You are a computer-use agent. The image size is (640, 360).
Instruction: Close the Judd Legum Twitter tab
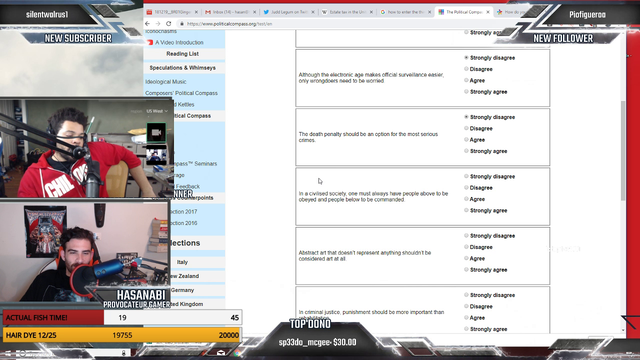click(313, 12)
